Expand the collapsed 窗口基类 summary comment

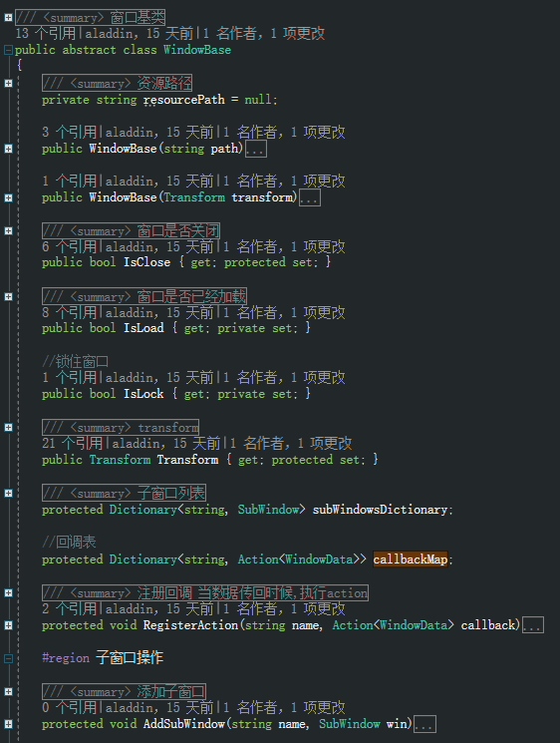coord(8,18)
